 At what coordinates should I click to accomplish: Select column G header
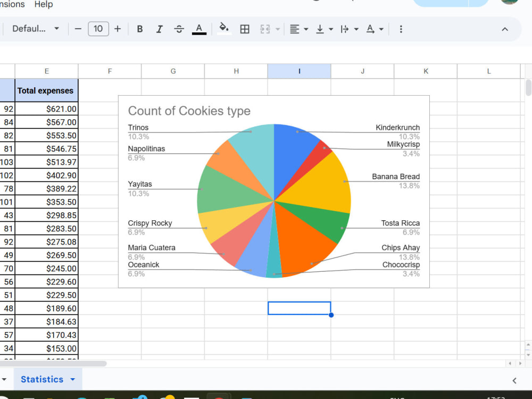[x=173, y=71]
